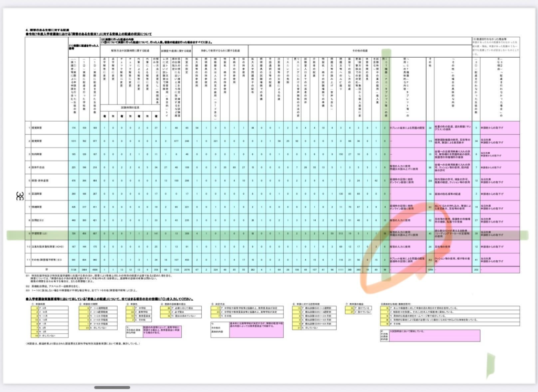Select the 聴覚障害 row label
The image size is (538, 392).
pos(42,141)
